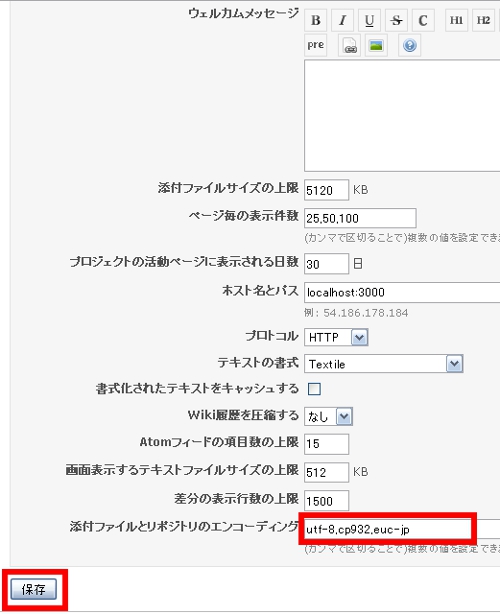Click the welcome message text area
The width and height of the screenshot is (500, 614).
(402, 116)
